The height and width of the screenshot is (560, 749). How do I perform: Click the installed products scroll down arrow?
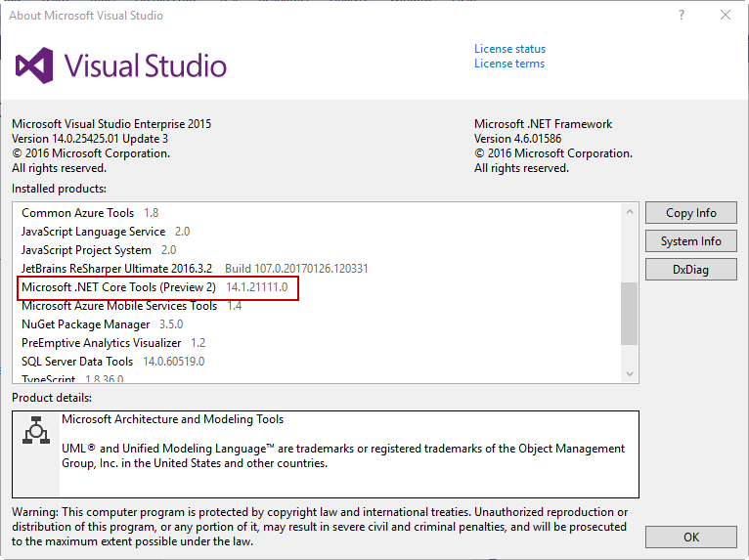coord(630,373)
